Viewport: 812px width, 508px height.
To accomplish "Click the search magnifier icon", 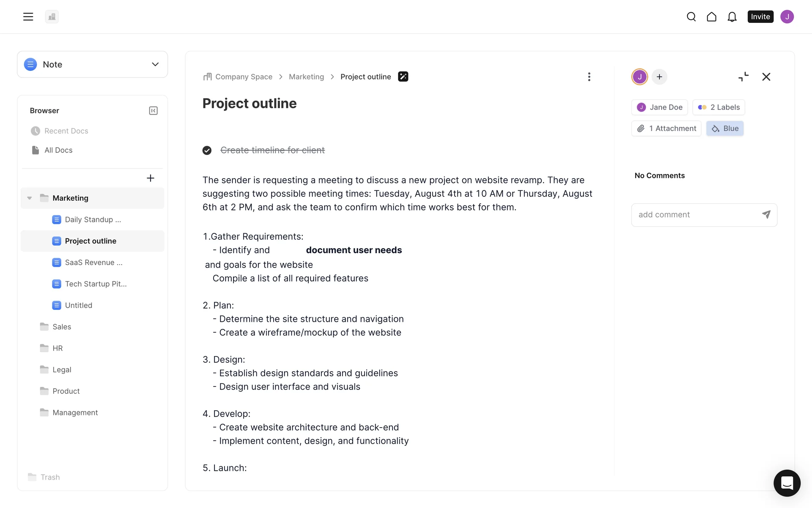I will 691,17.
